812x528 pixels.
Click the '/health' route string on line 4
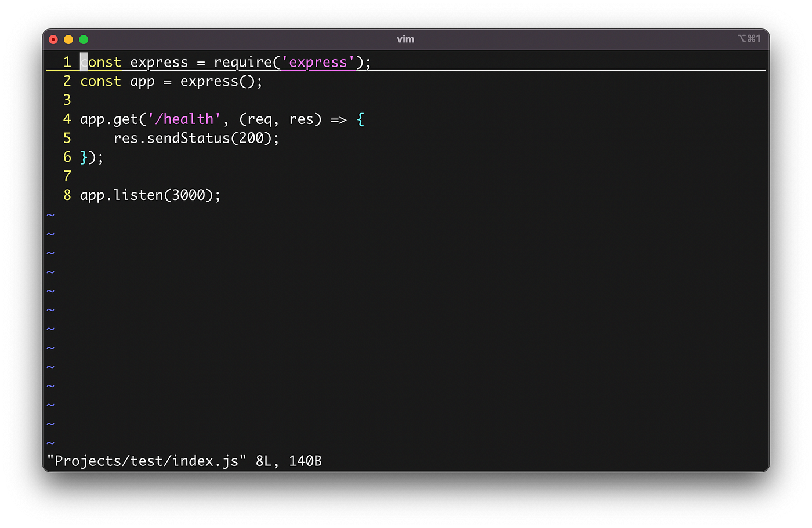[186, 119]
